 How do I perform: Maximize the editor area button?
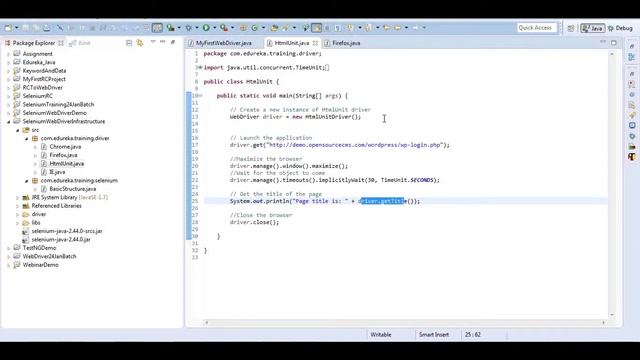[x=614, y=42]
